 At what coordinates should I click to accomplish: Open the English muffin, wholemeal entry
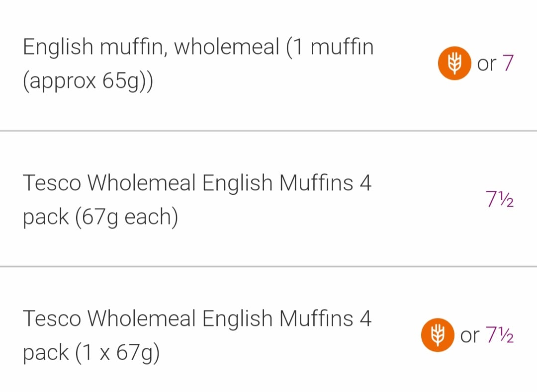198,64
